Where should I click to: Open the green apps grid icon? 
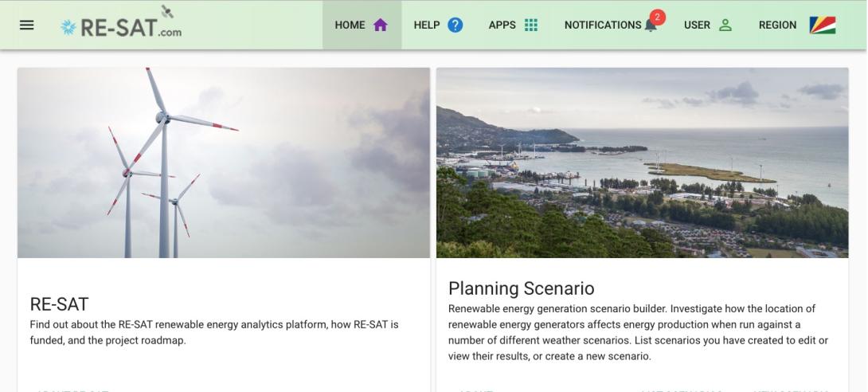point(531,25)
